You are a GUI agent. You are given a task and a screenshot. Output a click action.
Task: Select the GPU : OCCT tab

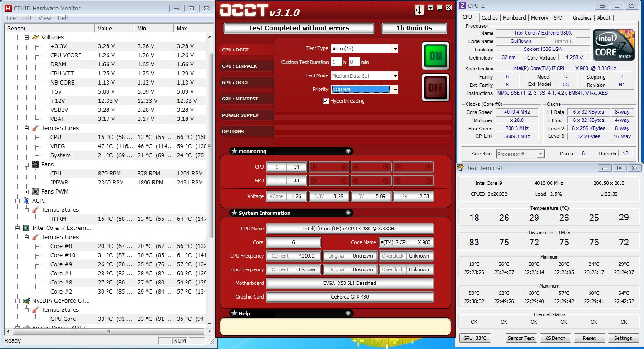point(247,83)
